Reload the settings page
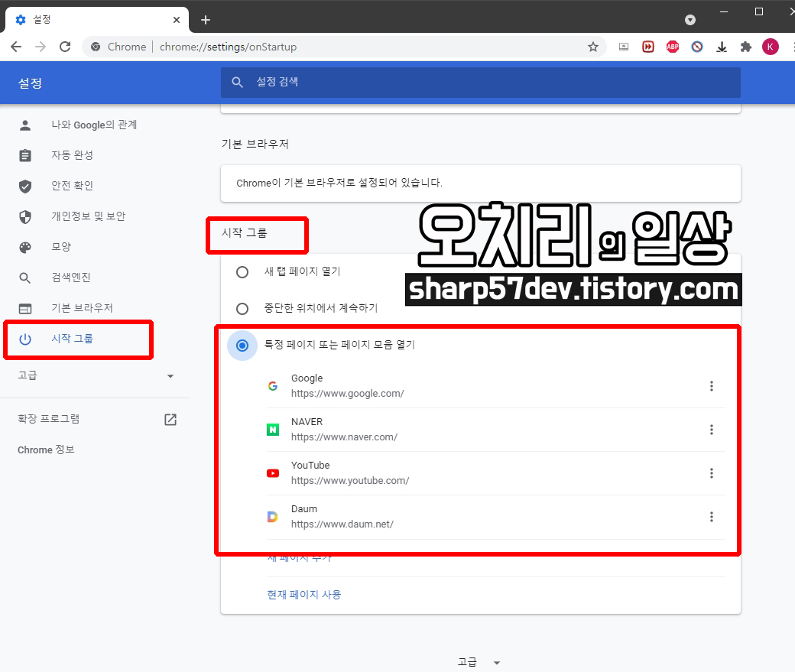795x672 pixels. [x=65, y=47]
